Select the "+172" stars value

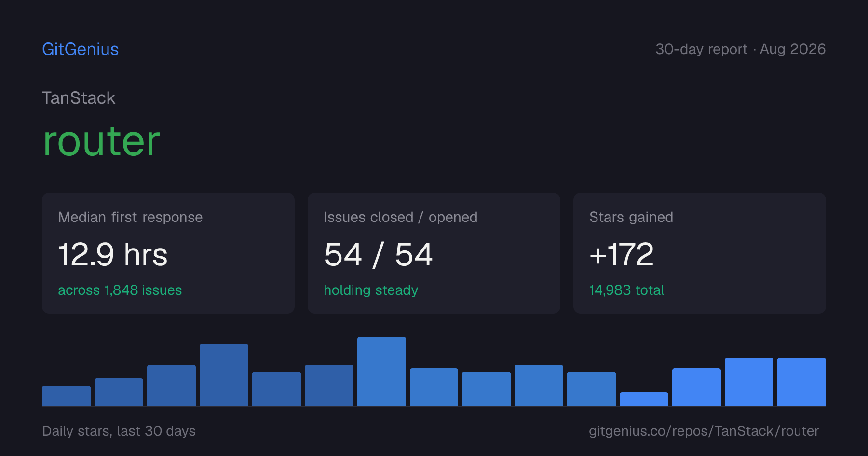[622, 254]
